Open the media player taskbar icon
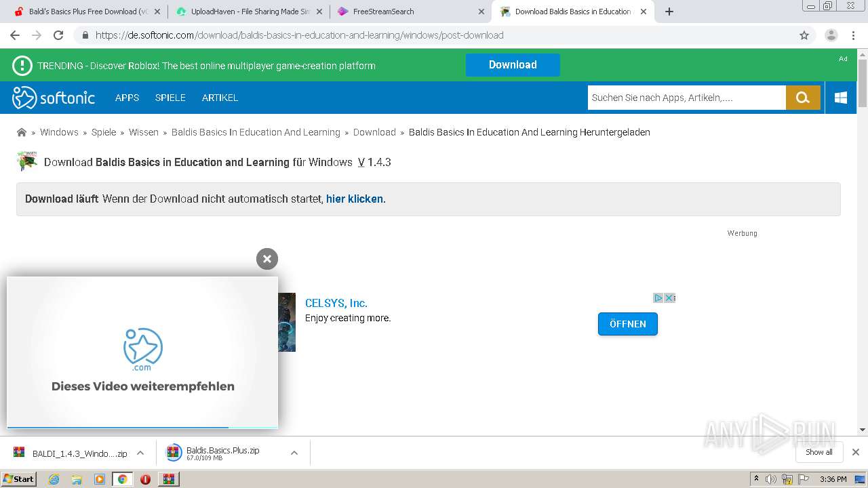Screen dimensions: 868x488 coord(100,479)
